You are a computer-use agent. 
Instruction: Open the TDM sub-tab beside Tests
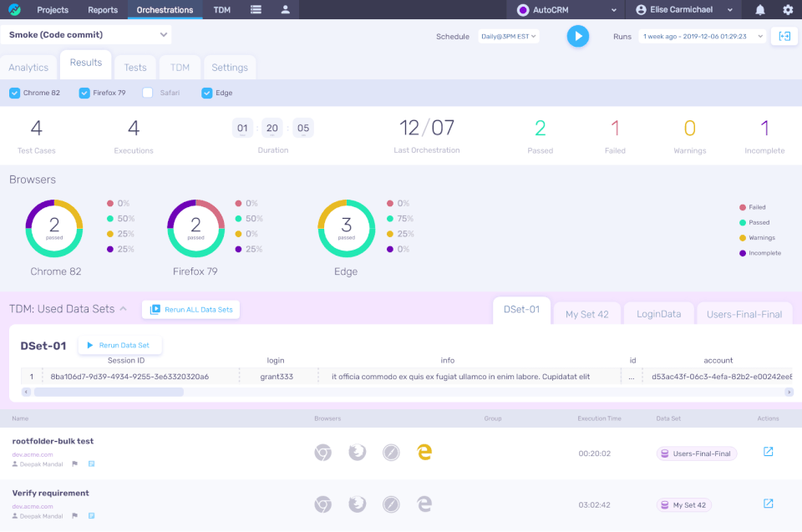[180, 68]
